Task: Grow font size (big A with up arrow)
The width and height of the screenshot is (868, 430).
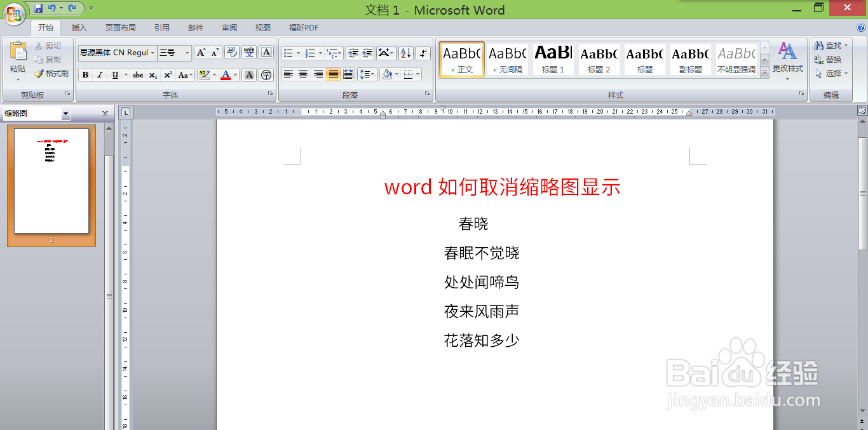Action: pyautogui.click(x=201, y=53)
